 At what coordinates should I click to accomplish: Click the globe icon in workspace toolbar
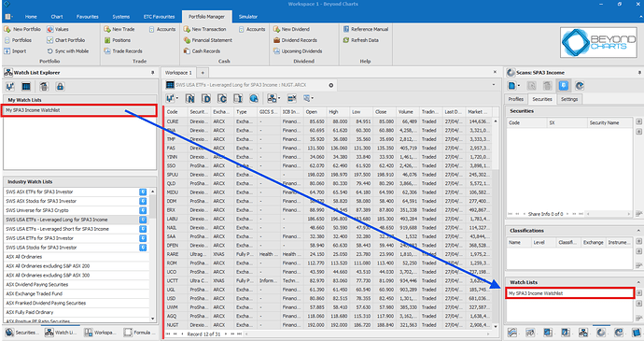pos(254,98)
